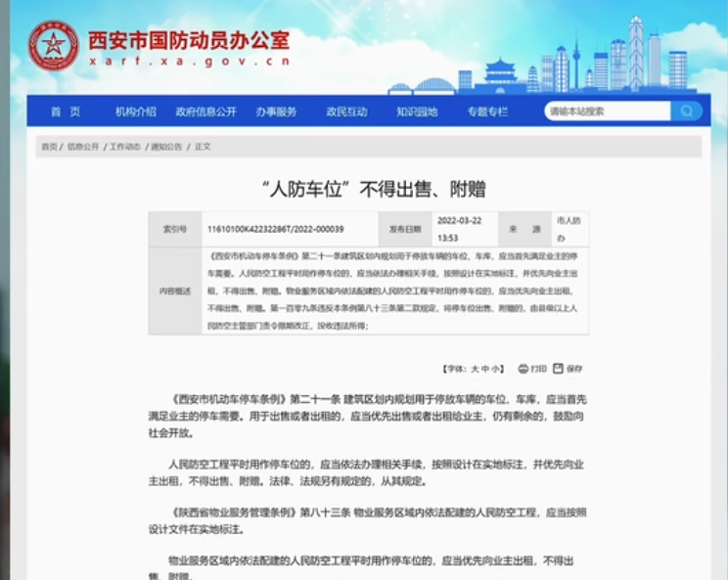Open the 政民互动 navigation item
728x580 pixels.
point(346,112)
